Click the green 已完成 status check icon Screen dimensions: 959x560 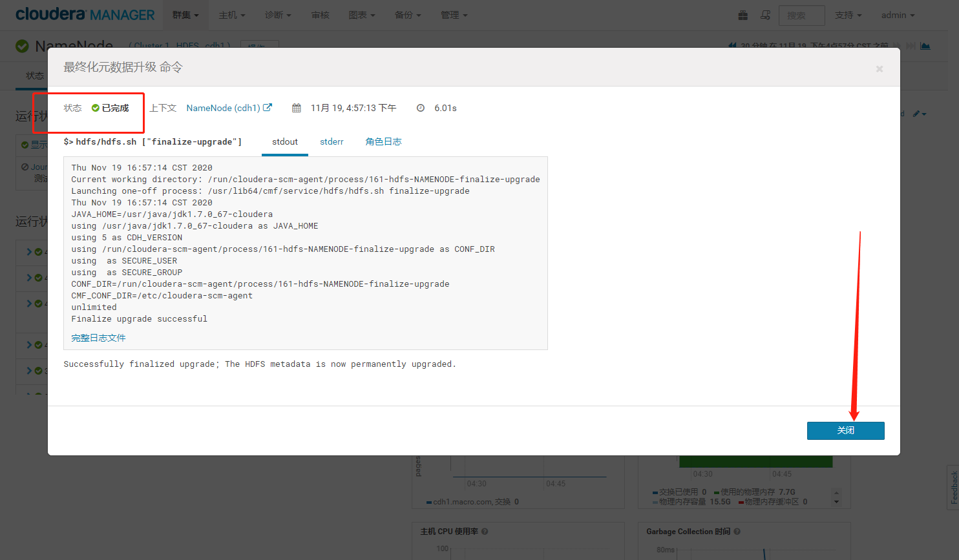point(95,108)
